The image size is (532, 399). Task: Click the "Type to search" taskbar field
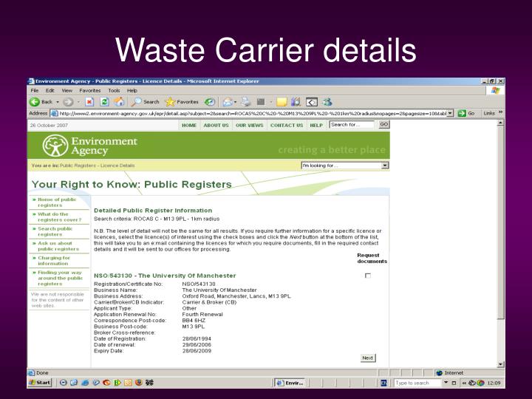tap(418, 383)
